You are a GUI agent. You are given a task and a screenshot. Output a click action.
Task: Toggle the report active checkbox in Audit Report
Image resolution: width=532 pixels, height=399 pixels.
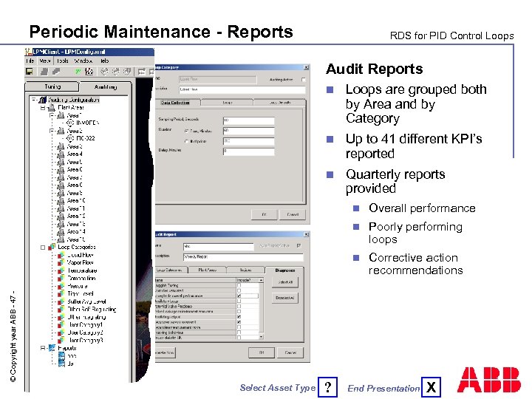point(299,245)
